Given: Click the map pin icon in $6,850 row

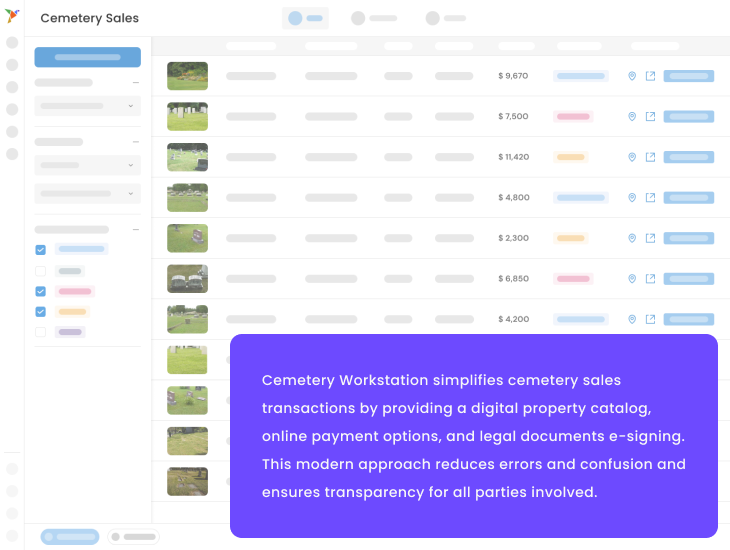Looking at the screenshot, I should coord(632,278).
